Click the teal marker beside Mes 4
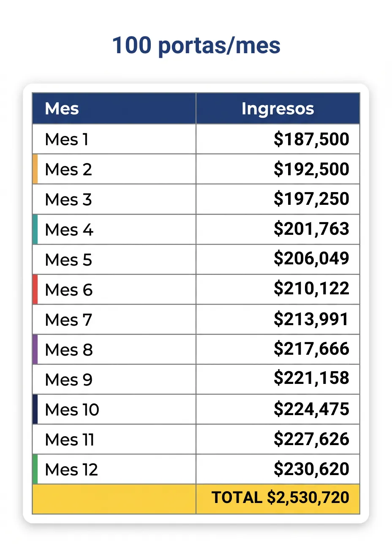 [35, 229]
